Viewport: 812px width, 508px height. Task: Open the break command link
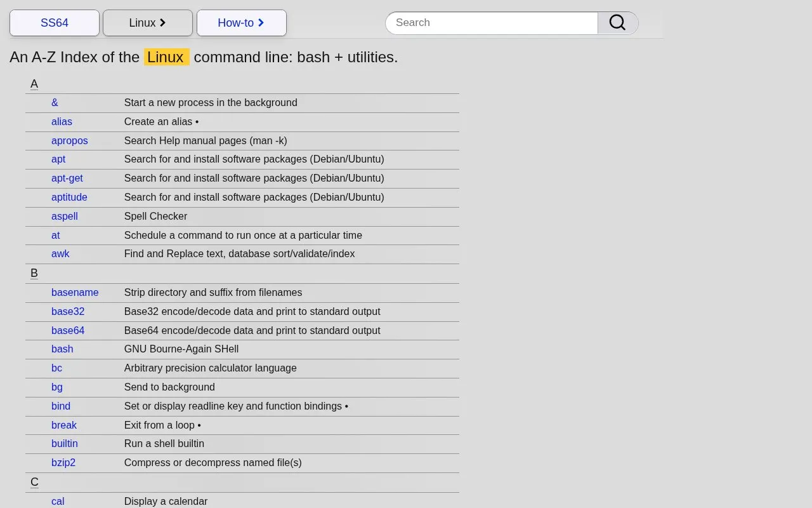click(x=64, y=425)
